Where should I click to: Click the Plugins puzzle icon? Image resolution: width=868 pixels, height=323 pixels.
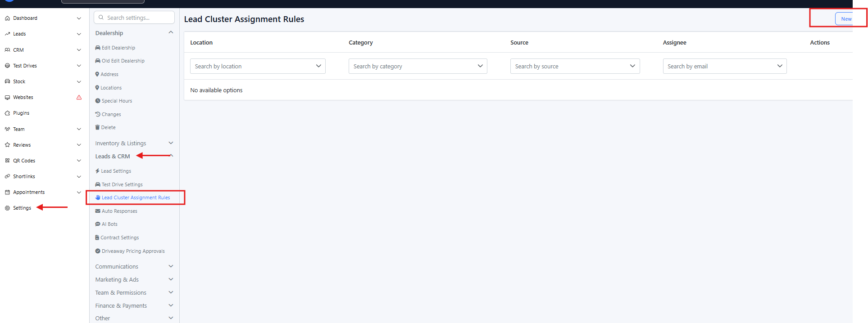click(7, 113)
